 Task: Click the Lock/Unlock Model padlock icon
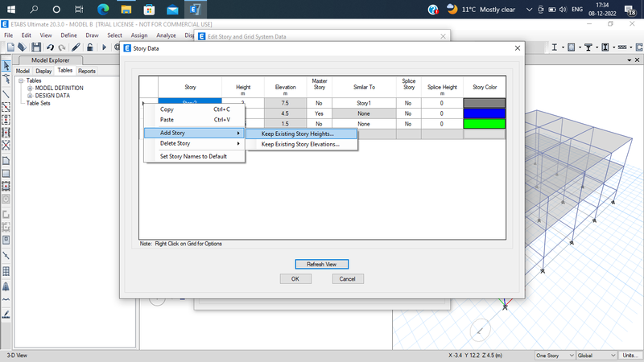[x=90, y=47]
